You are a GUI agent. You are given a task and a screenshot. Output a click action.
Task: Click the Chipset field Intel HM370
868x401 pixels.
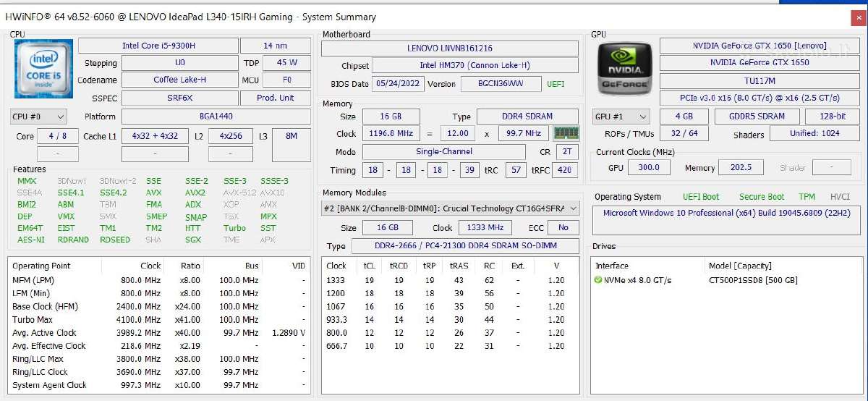[x=475, y=65]
